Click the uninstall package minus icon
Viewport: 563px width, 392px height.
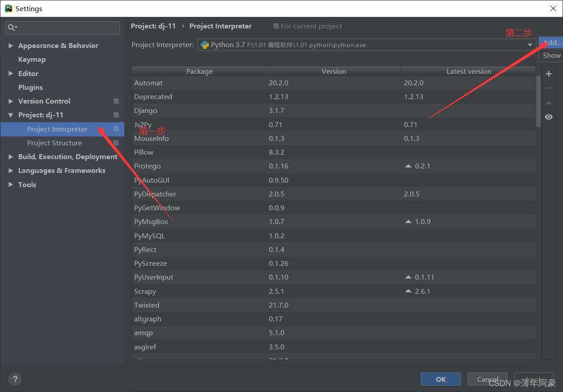549,88
